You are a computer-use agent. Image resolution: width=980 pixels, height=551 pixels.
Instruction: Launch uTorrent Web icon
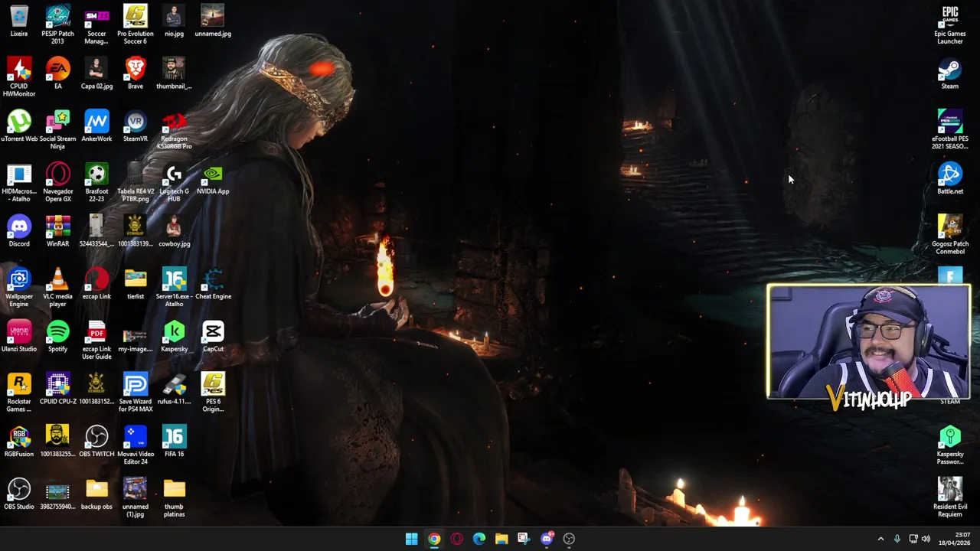point(19,126)
